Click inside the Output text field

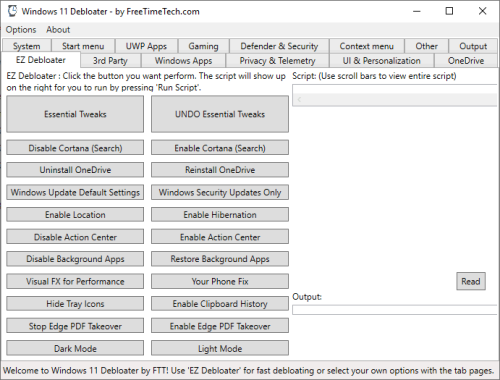(x=395, y=310)
